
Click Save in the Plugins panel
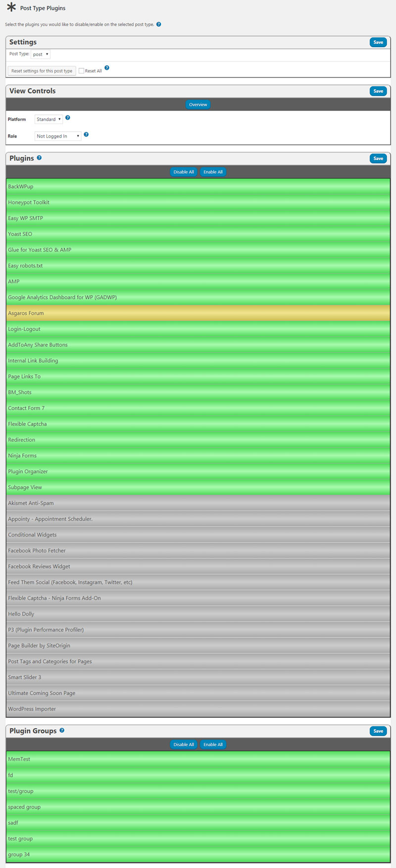click(378, 159)
